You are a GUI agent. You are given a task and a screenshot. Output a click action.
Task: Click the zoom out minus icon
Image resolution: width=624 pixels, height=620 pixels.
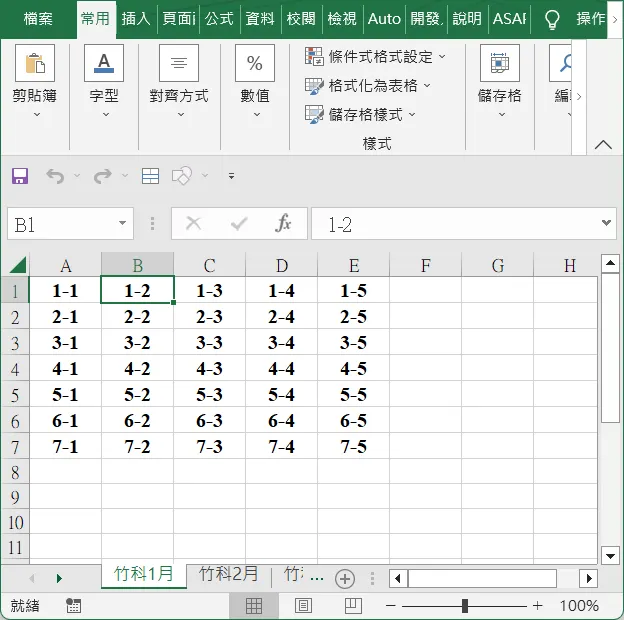[x=391, y=606]
